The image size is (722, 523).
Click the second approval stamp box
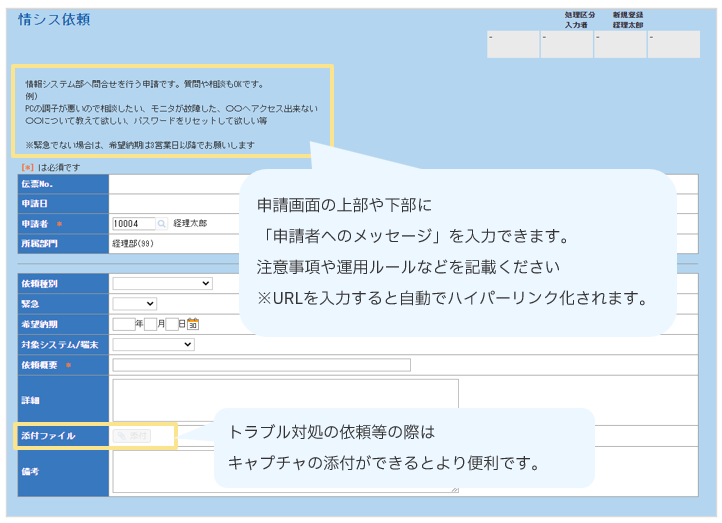pos(567,44)
